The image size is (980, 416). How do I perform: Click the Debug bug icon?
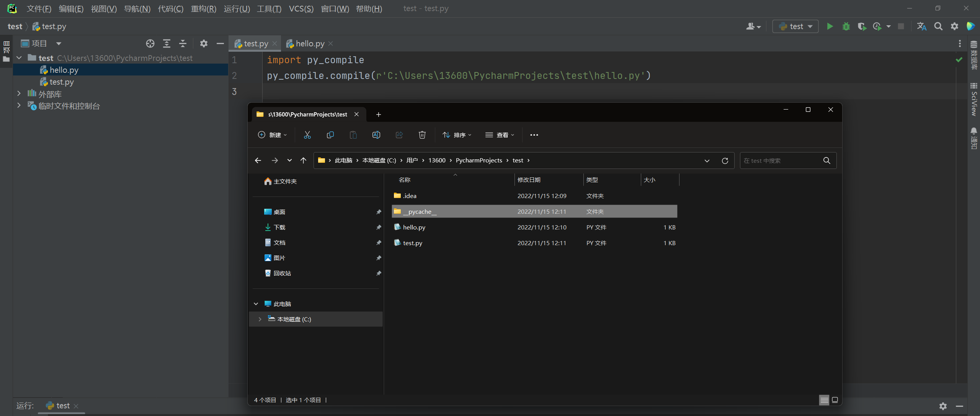(846, 26)
